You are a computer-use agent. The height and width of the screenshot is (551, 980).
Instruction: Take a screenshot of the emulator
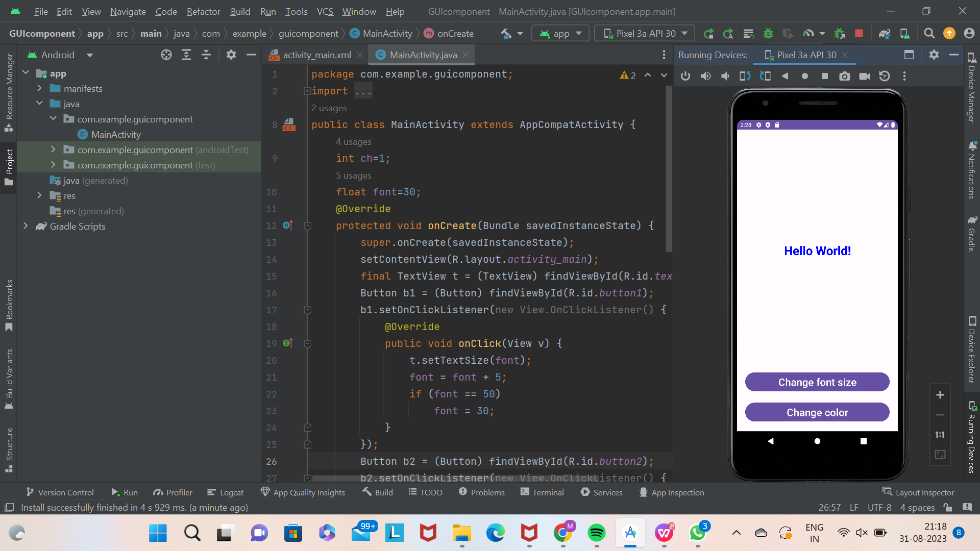click(844, 76)
